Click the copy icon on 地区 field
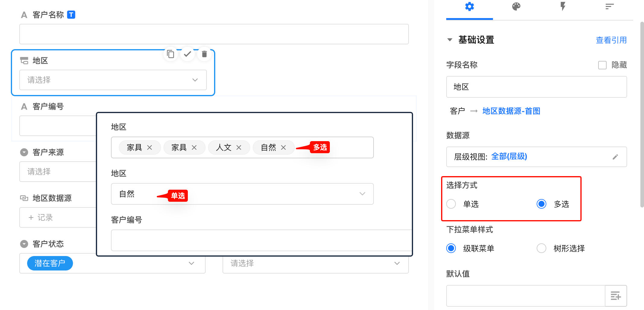 171,54
